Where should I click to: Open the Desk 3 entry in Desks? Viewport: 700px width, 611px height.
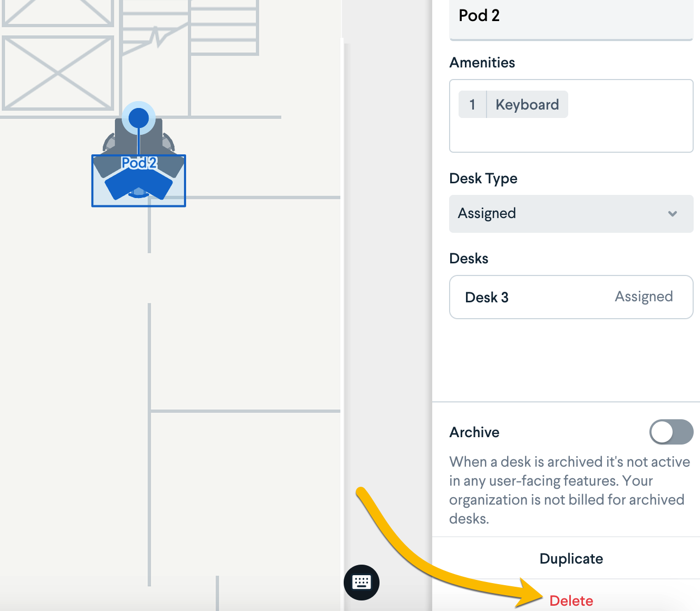tap(570, 297)
